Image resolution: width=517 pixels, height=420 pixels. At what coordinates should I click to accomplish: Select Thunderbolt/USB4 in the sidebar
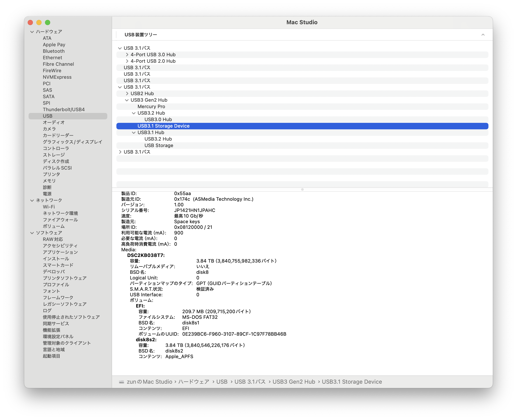(x=64, y=110)
